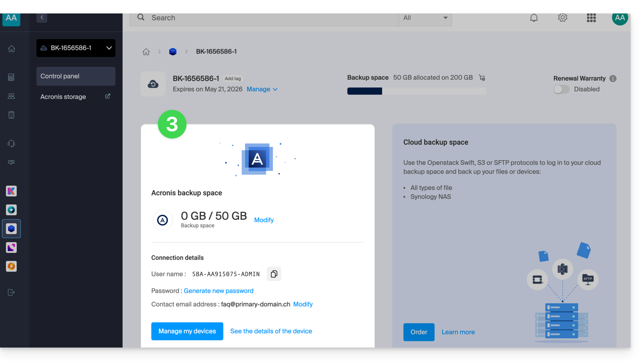
Task: Click the shopping cart icon beside backup space
Action: point(482,78)
